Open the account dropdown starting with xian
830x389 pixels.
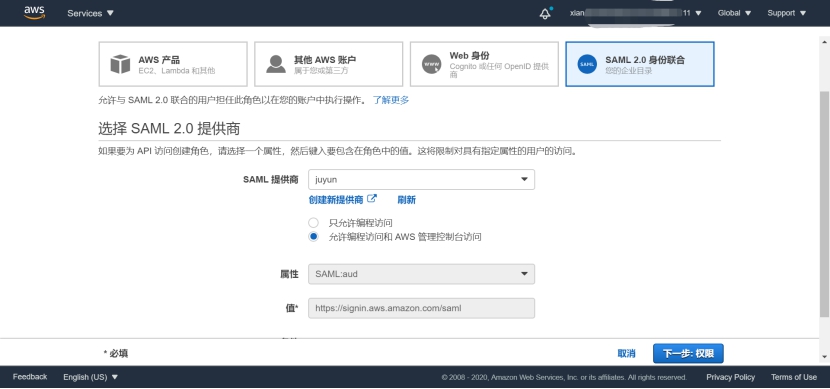(636, 13)
